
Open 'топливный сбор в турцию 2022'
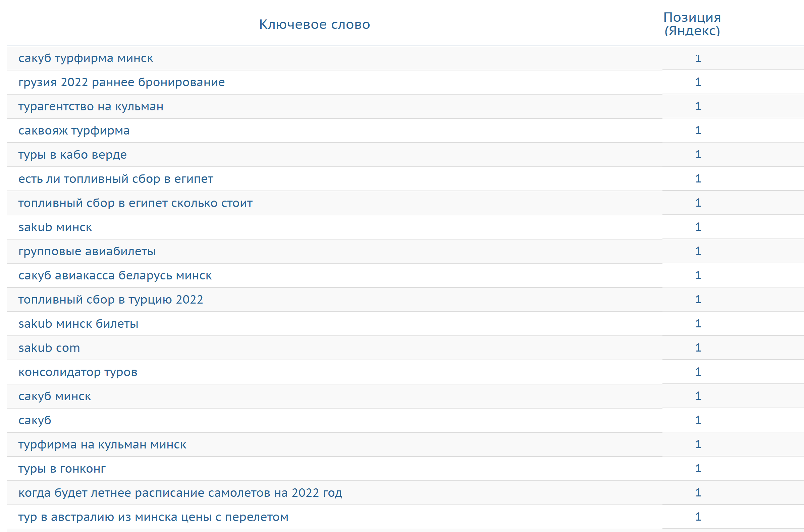pos(111,300)
